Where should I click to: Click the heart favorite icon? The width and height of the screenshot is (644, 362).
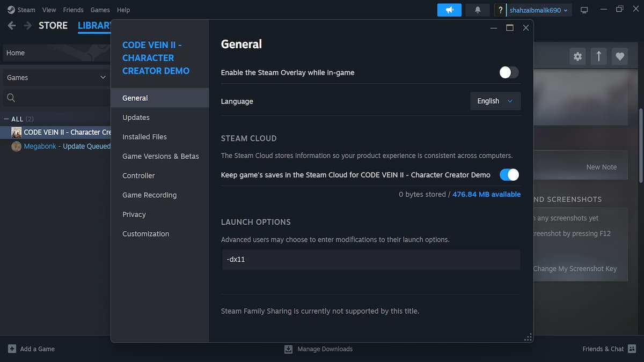tap(620, 56)
